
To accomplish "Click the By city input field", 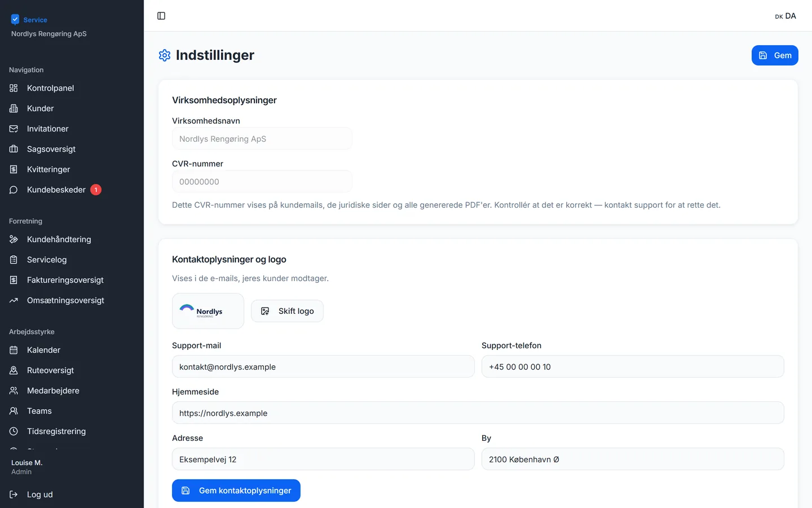I will pos(633,459).
